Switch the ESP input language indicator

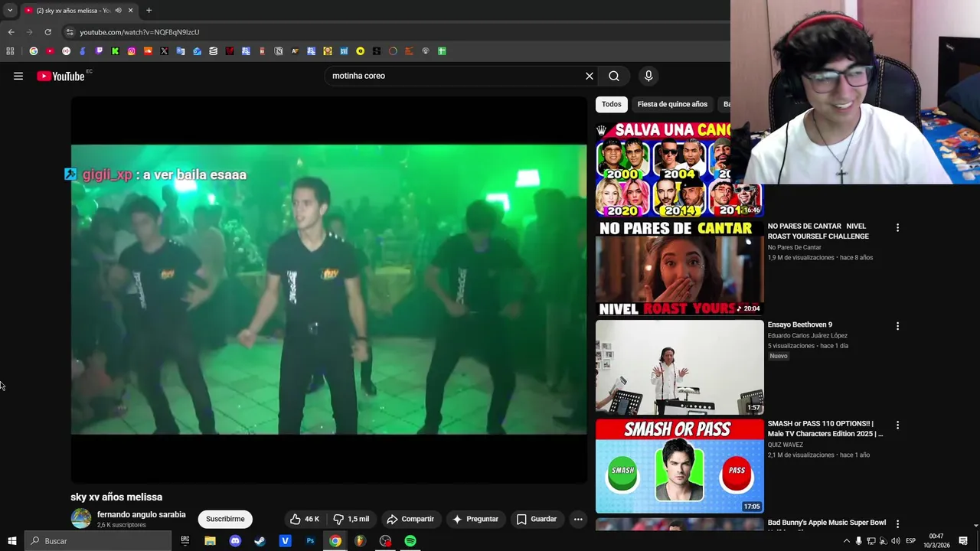point(911,541)
